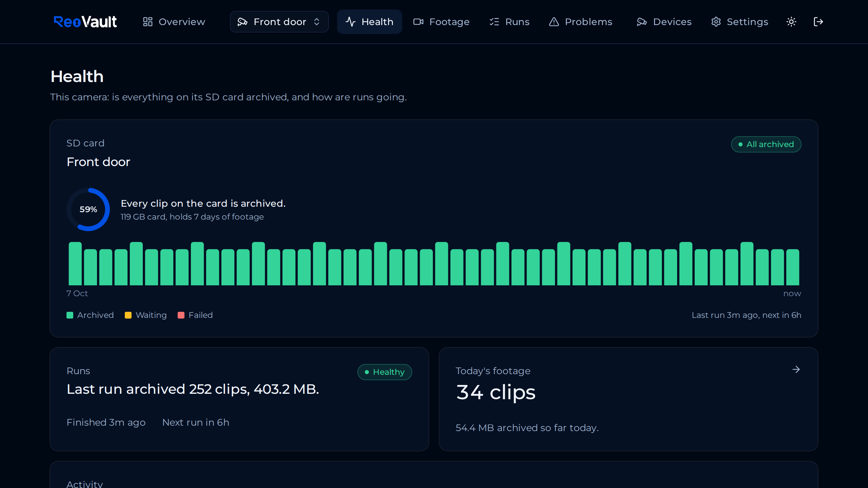Click the Footage video camera icon

(418, 22)
